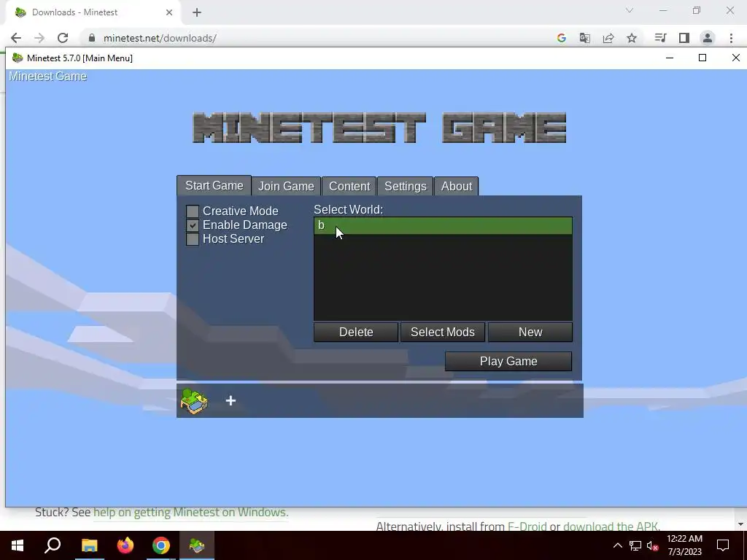Click Minetest window title bar icon
The height and width of the screenshot is (560, 747).
click(x=18, y=58)
